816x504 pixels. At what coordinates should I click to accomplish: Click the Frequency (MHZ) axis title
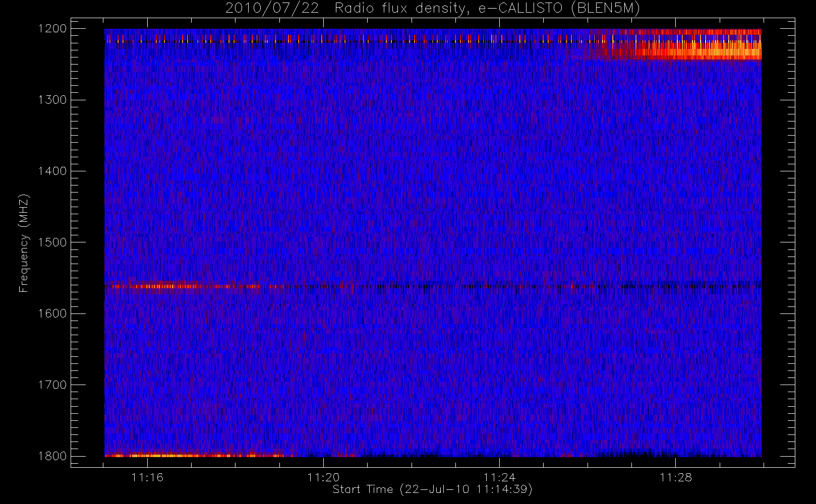24,243
